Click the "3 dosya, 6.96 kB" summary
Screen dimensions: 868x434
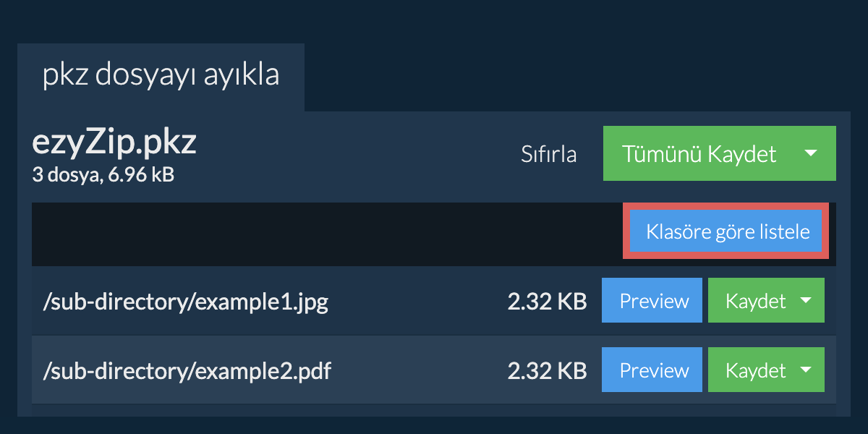(103, 174)
